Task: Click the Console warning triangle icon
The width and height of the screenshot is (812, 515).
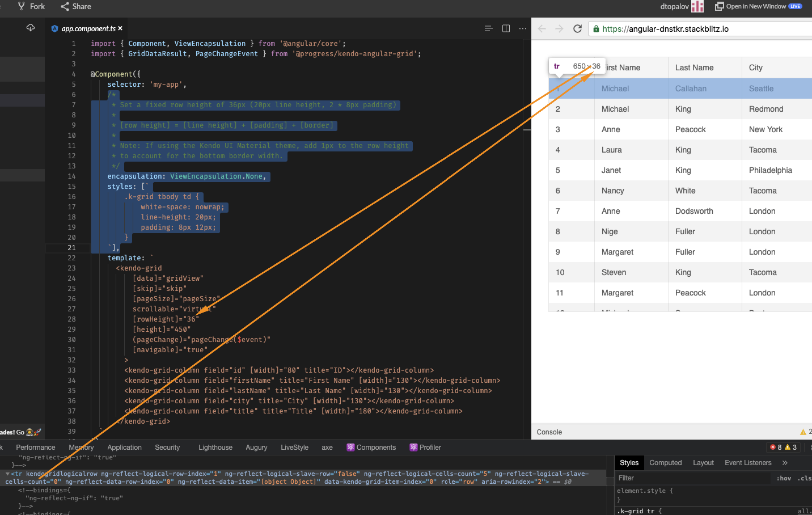Action: point(803,432)
